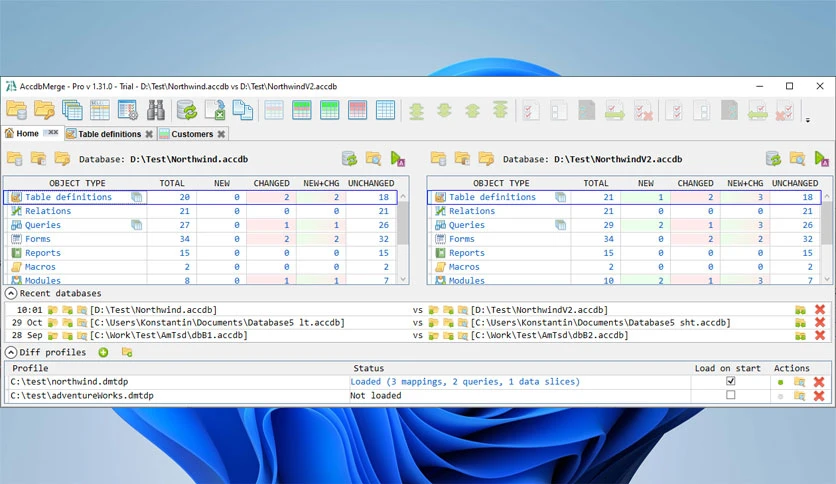Click scroll down arrow of right panel
This screenshot has height=484, width=836.
(x=827, y=279)
